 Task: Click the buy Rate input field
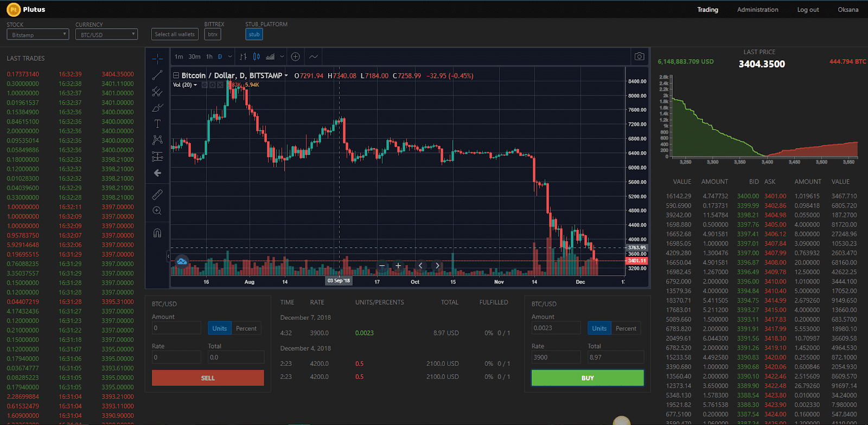coord(556,357)
